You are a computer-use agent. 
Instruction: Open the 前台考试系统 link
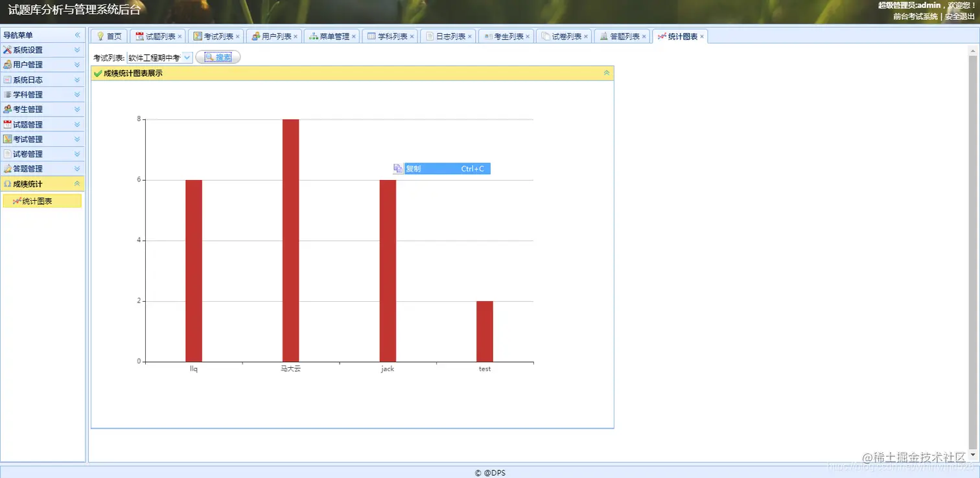(x=915, y=16)
